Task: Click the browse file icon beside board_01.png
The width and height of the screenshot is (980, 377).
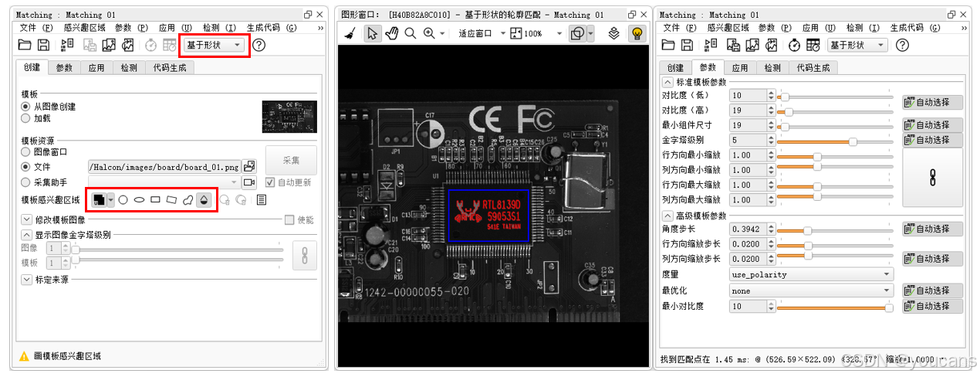Action: pos(248,166)
